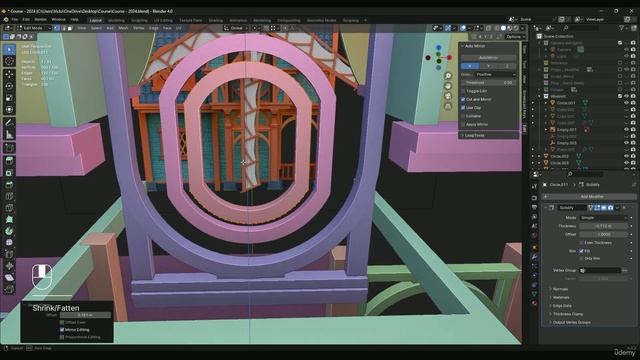This screenshot has height=360, width=640.
Task: Open the Modifiers wrench properties tab
Action: click(x=534, y=257)
